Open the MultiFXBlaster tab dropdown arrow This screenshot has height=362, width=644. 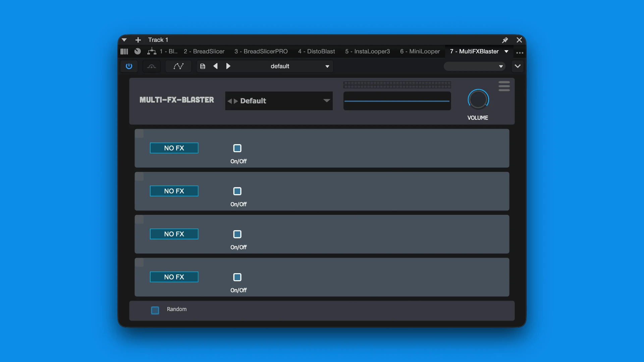pos(506,51)
